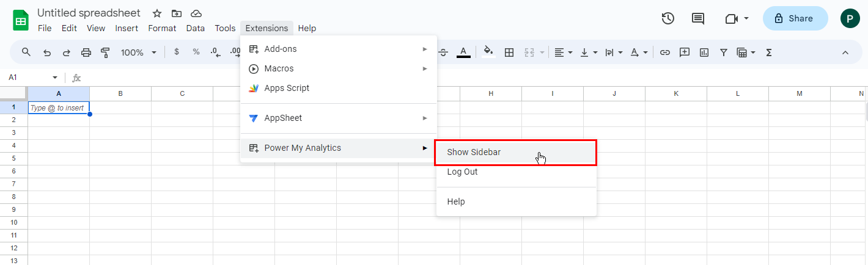Expand the Name Box dropdown arrow
This screenshot has height=265, width=868.
[55, 78]
